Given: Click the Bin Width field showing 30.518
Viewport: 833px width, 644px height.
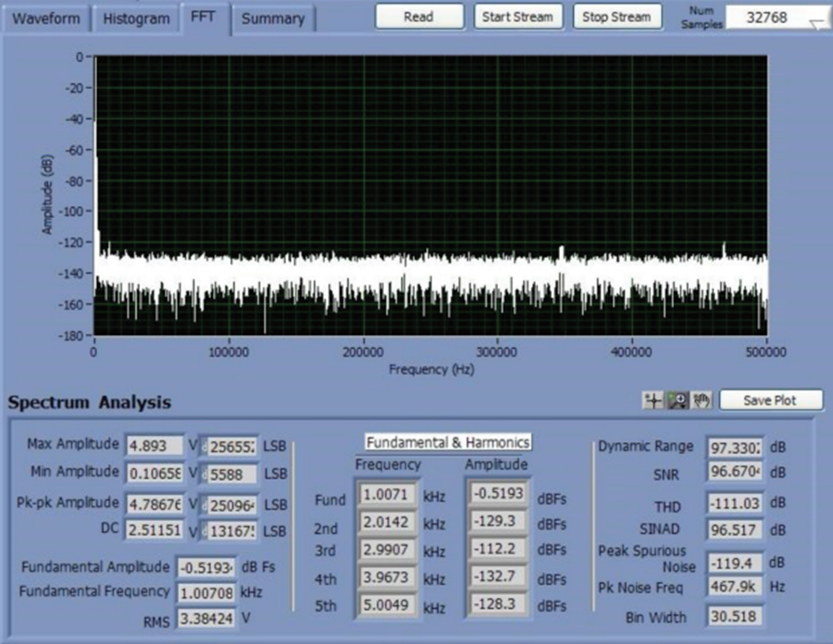Looking at the screenshot, I should (734, 616).
